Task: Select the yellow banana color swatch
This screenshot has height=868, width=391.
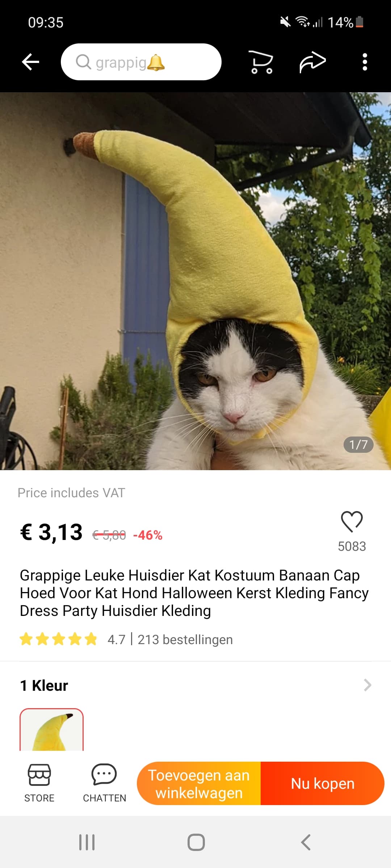Action: tap(51, 729)
